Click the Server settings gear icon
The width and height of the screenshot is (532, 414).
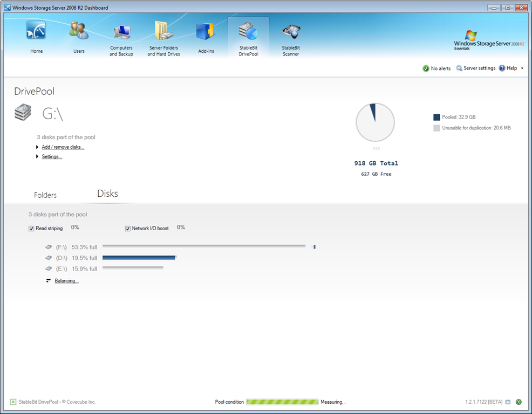click(459, 68)
